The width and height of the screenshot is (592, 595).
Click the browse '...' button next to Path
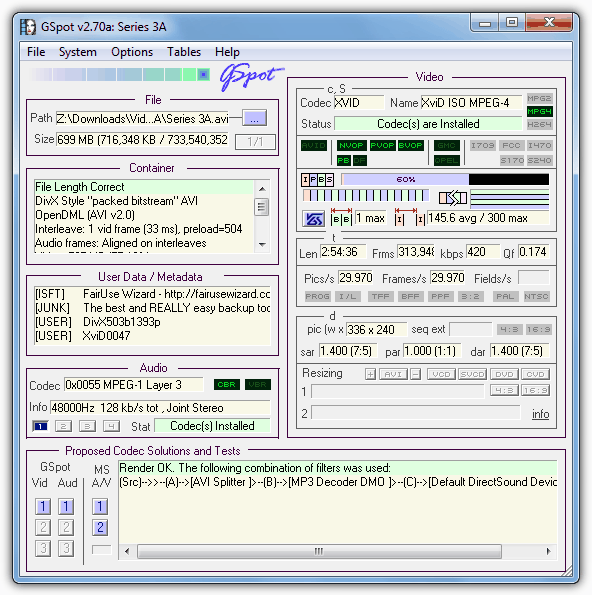(254, 118)
